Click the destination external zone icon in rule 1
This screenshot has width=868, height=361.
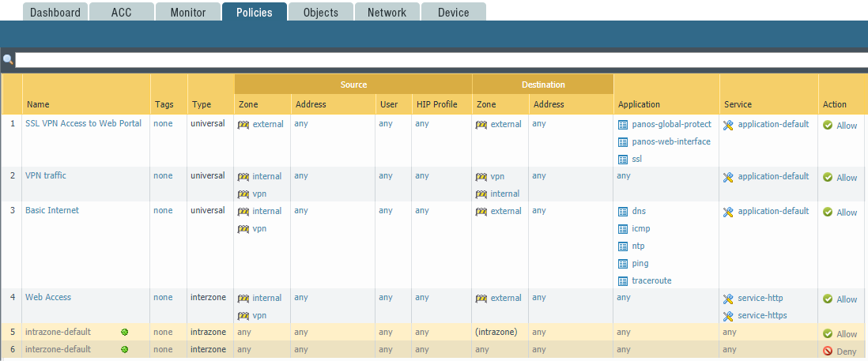481,124
